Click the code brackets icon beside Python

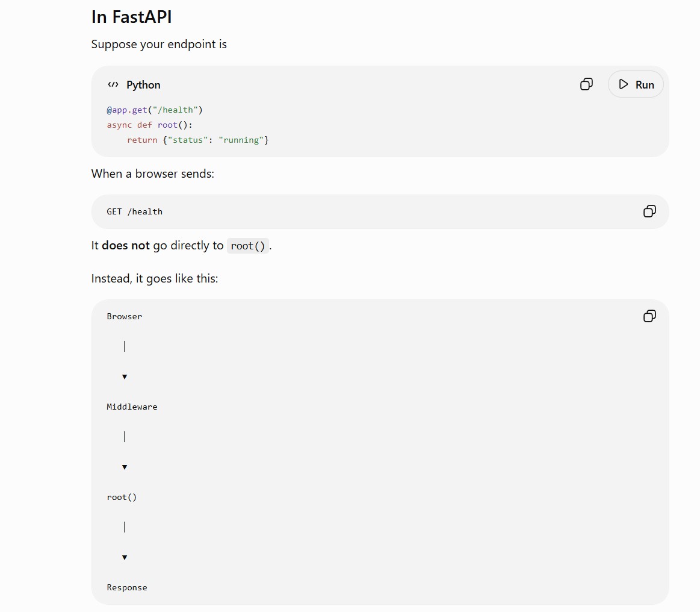pos(113,84)
